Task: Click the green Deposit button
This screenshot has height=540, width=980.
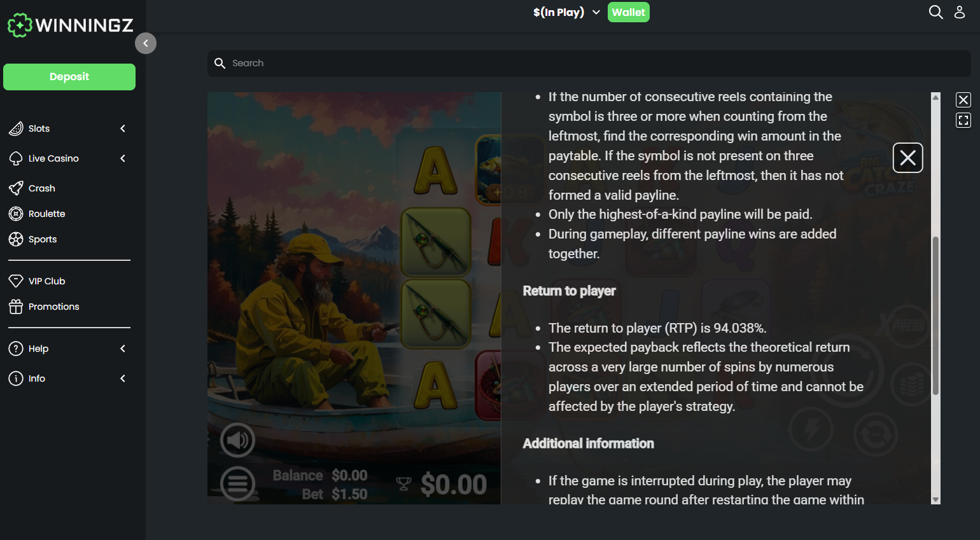Action: 69,77
